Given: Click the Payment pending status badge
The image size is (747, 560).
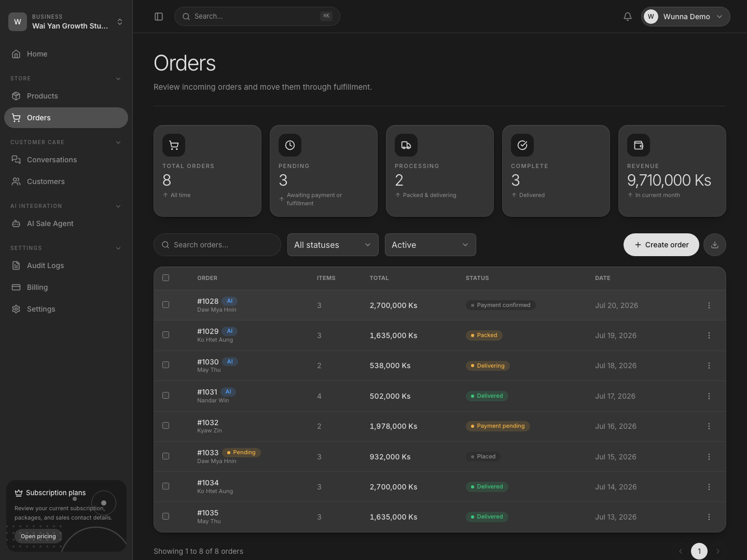Looking at the screenshot, I should [498, 426].
